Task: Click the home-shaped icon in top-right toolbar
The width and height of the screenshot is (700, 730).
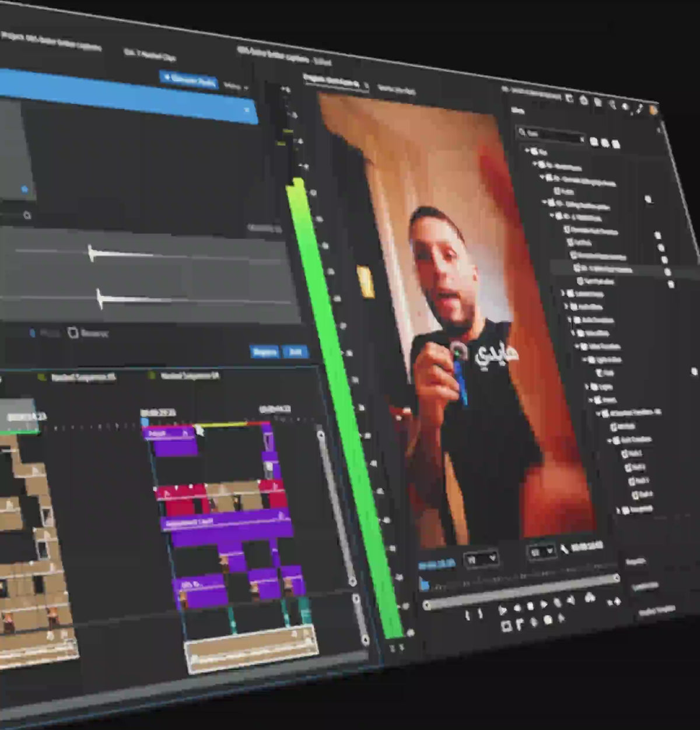Action: (584, 100)
